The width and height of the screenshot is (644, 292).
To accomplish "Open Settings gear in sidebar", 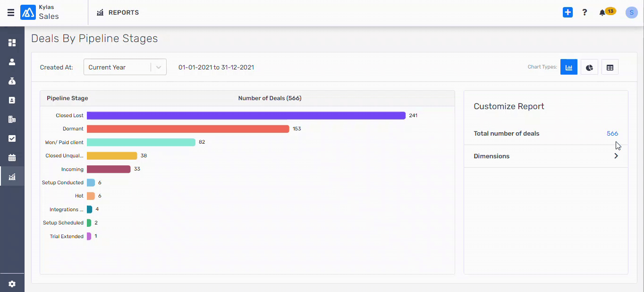I will coord(12,284).
